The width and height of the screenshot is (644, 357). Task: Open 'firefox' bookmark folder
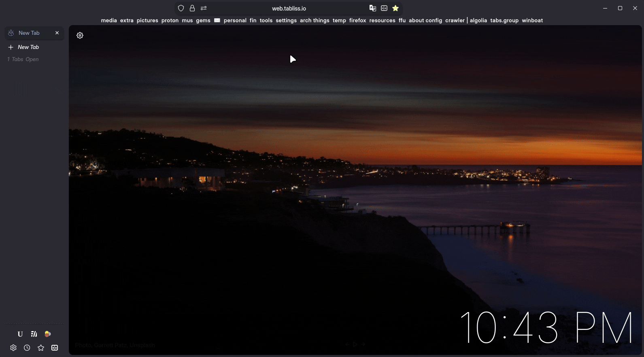[x=358, y=20]
